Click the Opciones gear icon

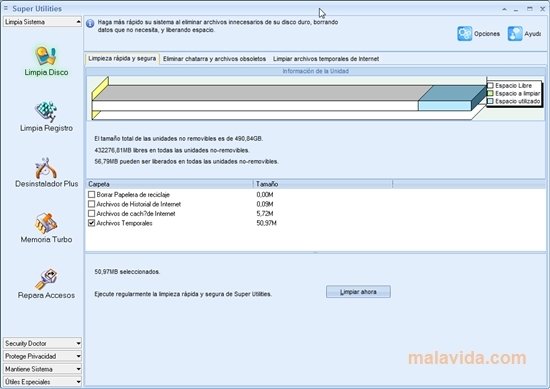(x=464, y=34)
